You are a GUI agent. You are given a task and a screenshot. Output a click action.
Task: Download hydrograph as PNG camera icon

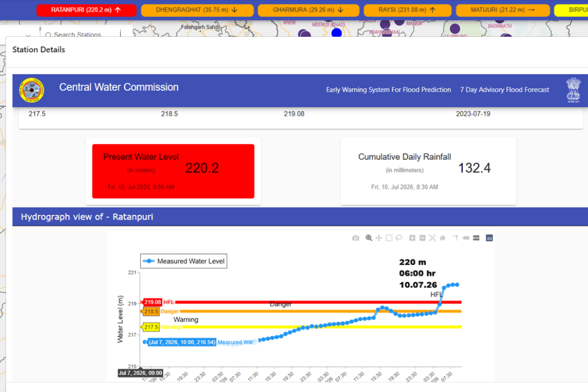[x=355, y=238]
